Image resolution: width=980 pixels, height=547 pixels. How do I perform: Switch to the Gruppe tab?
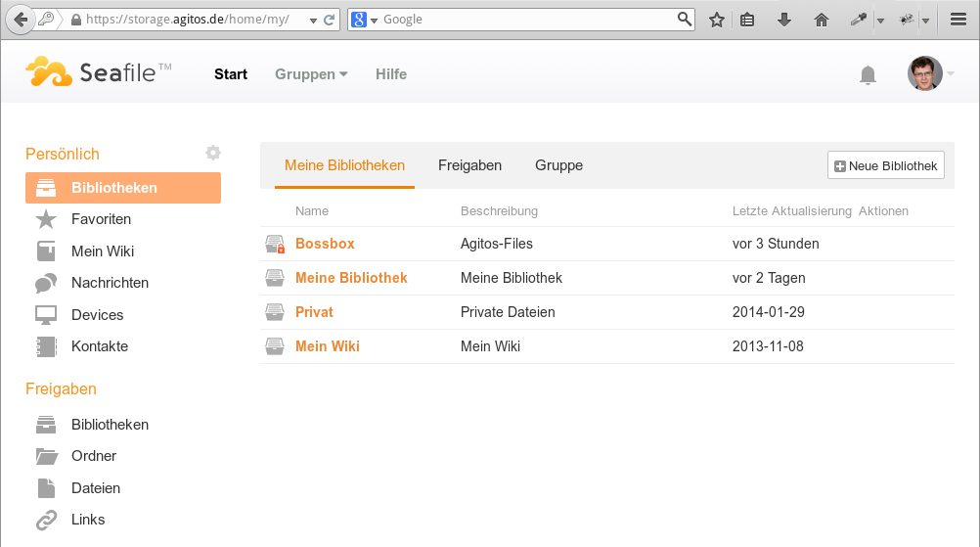pos(558,165)
